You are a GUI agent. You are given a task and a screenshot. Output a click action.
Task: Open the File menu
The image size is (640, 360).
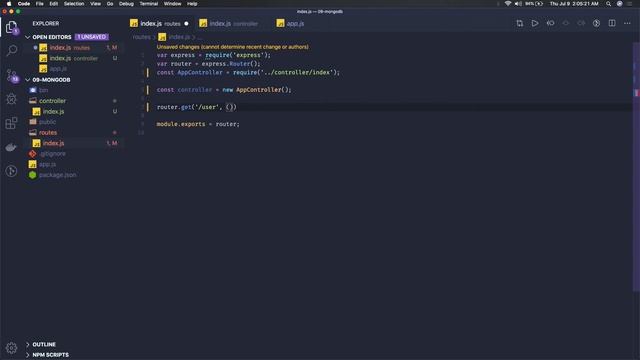point(40,4)
